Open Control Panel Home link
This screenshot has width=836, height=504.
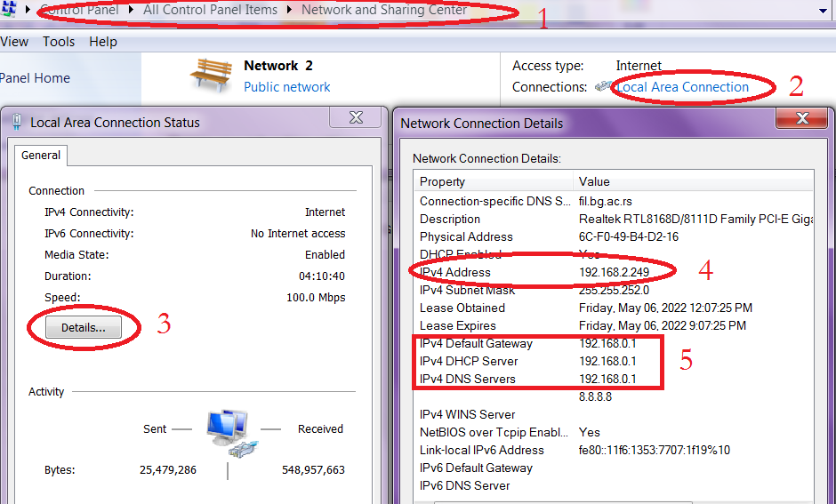pos(35,78)
